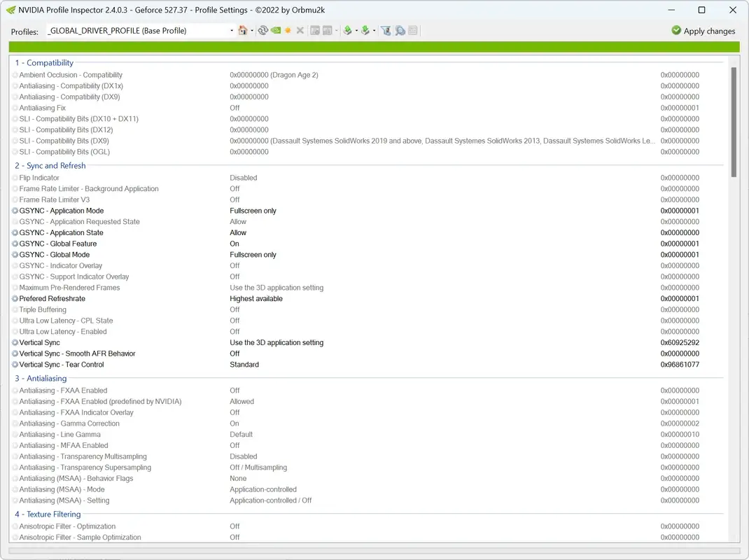Click the Apply changes button
The width and height of the screenshot is (749, 560).
703,31
